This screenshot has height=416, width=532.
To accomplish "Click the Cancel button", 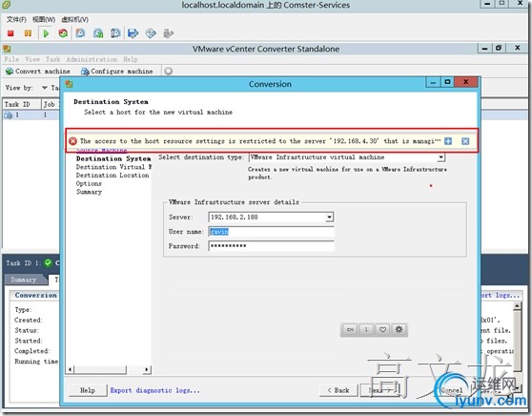I will pos(452,390).
